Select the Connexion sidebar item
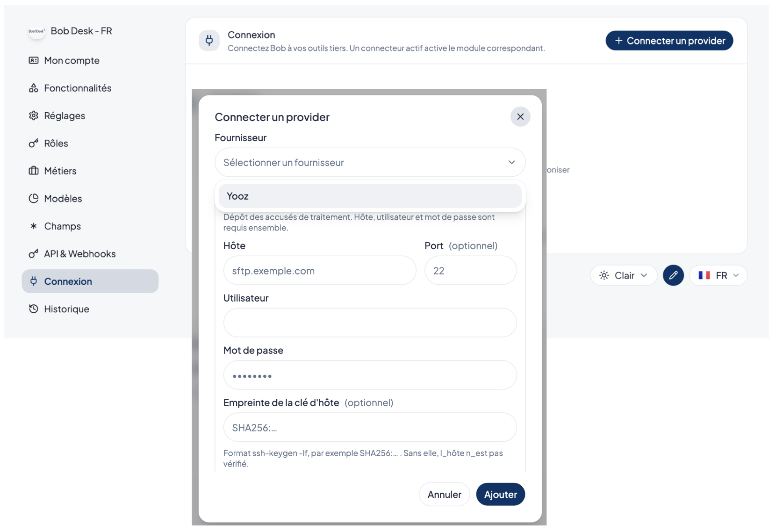 tap(90, 281)
